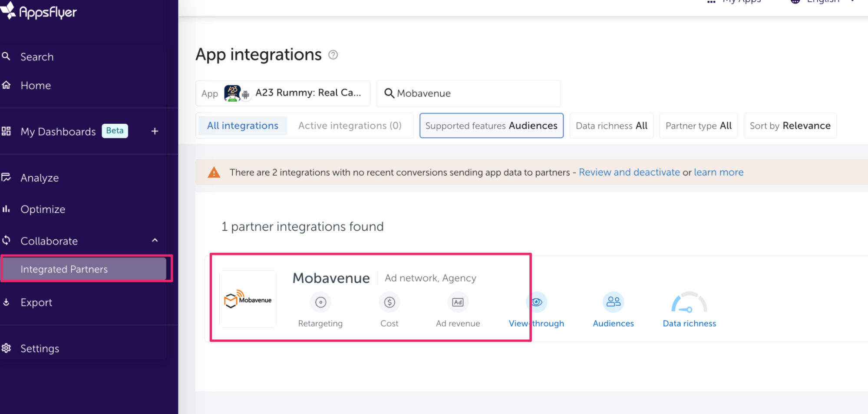The image size is (868, 414).
Task: Click the Review and deactivate link
Action: coord(629,172)
